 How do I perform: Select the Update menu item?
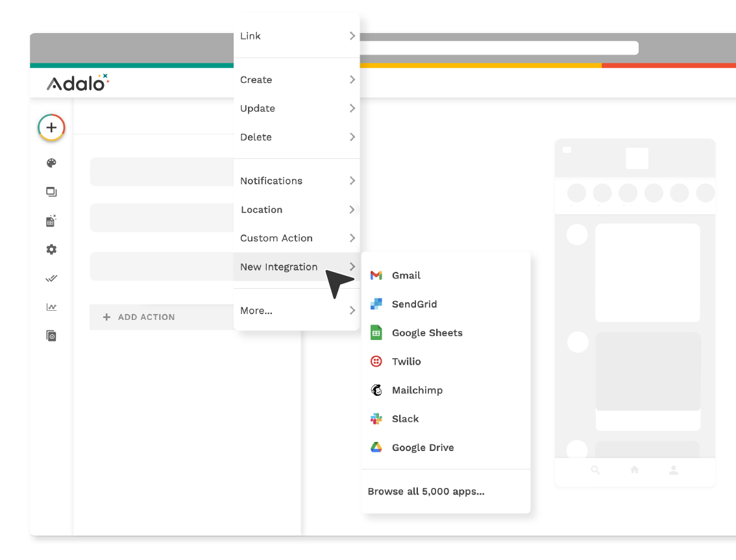(x=297, y=108)
